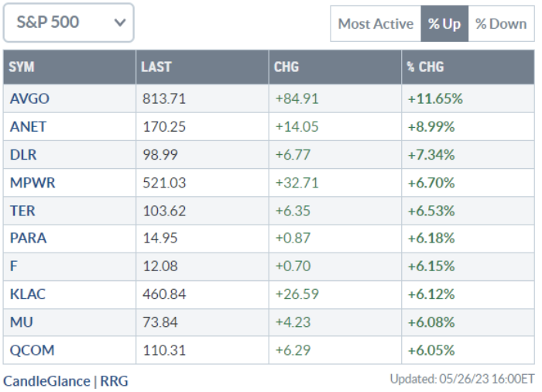Open the PARA ticker link
This screenshot has height=392, width=542.
pyautogui.click(x=27, y=238)
